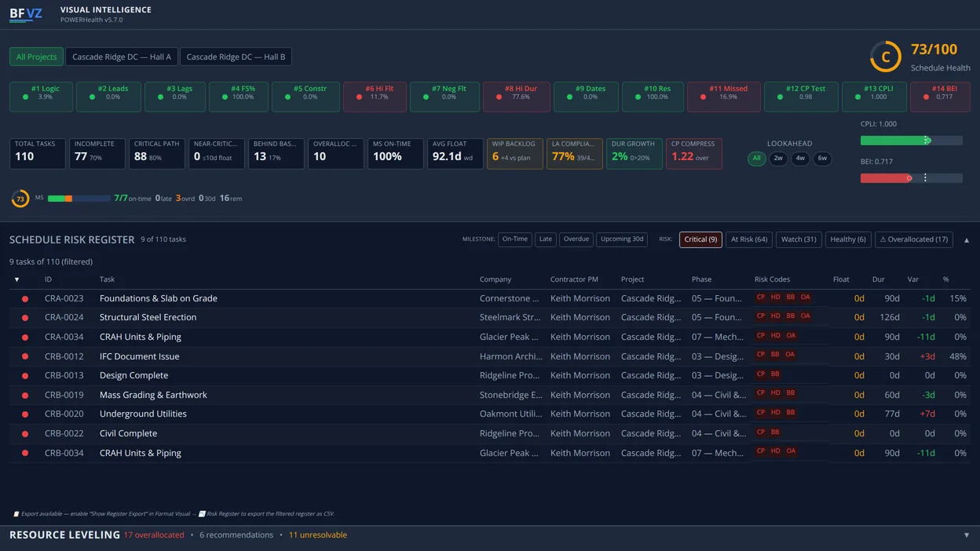Open the #4 FS% check card
Image resolution: width=980 pixels, height=551 pixels.
238,97
